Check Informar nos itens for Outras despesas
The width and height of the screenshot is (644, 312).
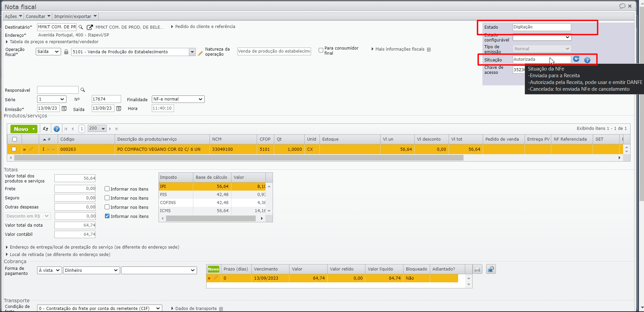pyautogui.click(x=107, y=207)
